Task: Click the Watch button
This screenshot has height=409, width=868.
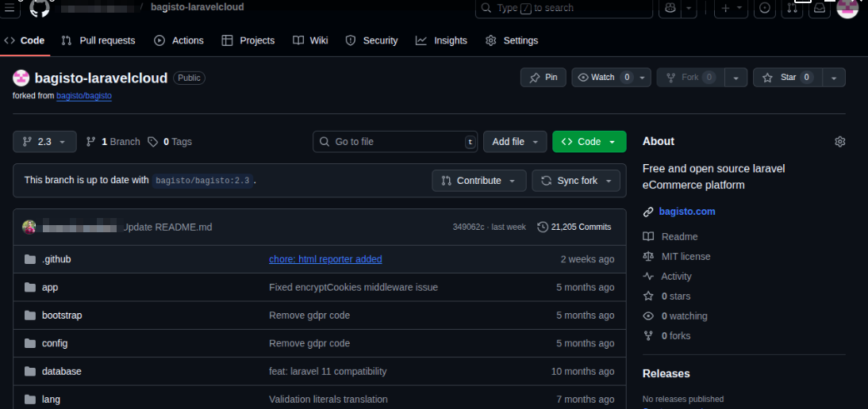Action: click(602, 78)
